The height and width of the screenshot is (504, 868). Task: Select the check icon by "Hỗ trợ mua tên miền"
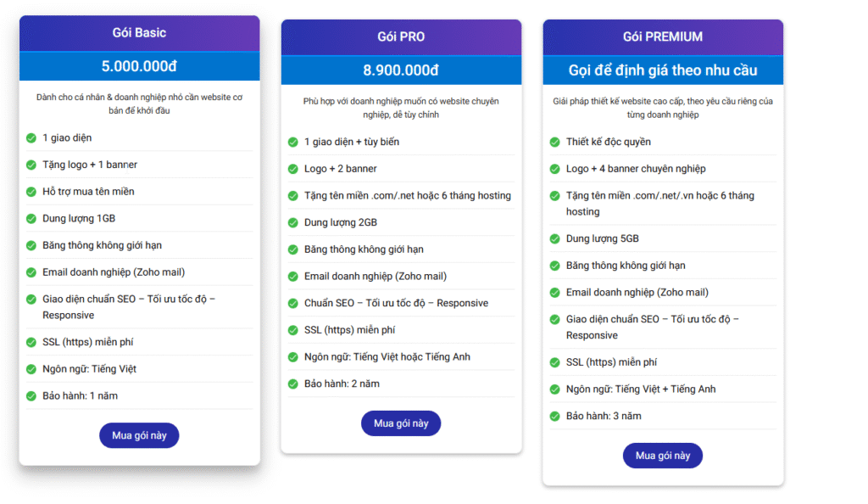pyautogui.click(x=31, y=192)
